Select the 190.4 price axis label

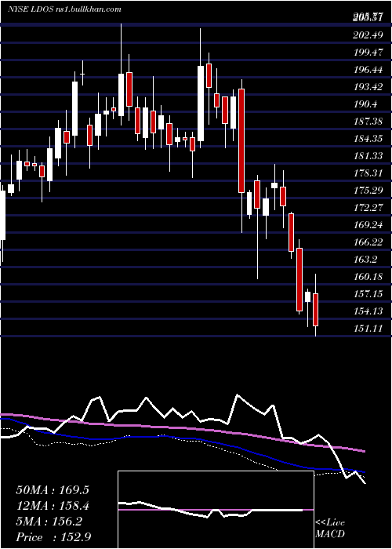point(366,104)
